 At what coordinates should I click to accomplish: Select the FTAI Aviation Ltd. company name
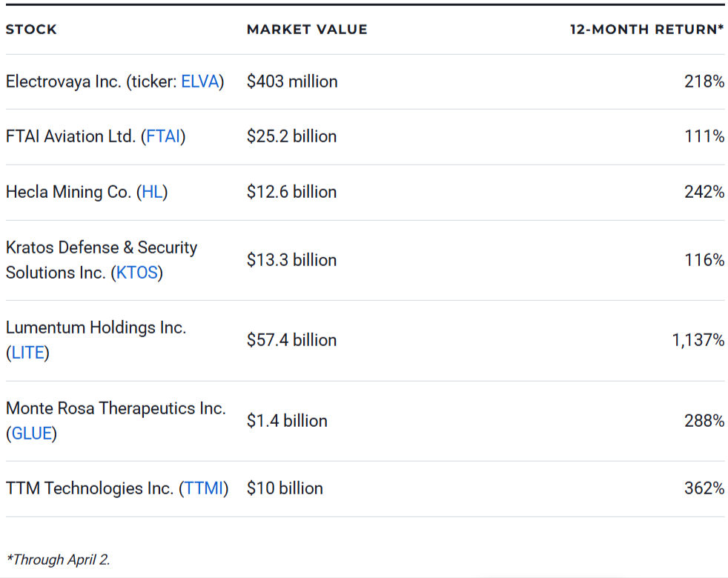point(74,136)
